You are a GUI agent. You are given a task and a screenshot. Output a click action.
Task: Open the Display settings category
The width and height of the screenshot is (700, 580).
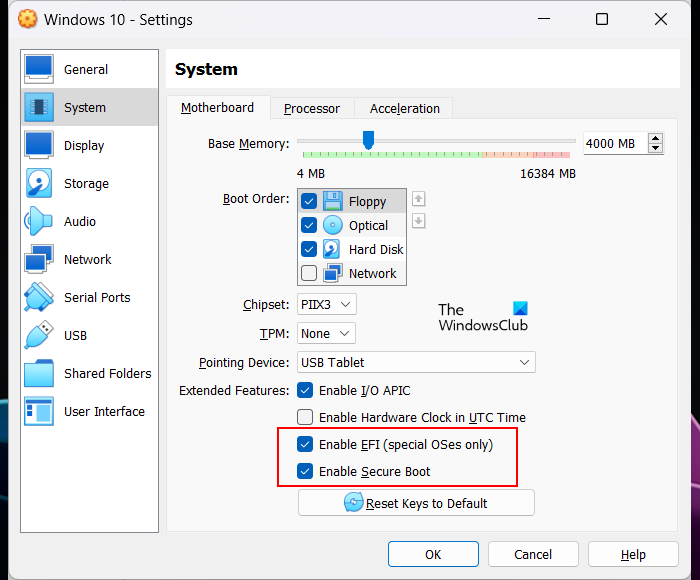pyautogui.click(x=90, y=145)
